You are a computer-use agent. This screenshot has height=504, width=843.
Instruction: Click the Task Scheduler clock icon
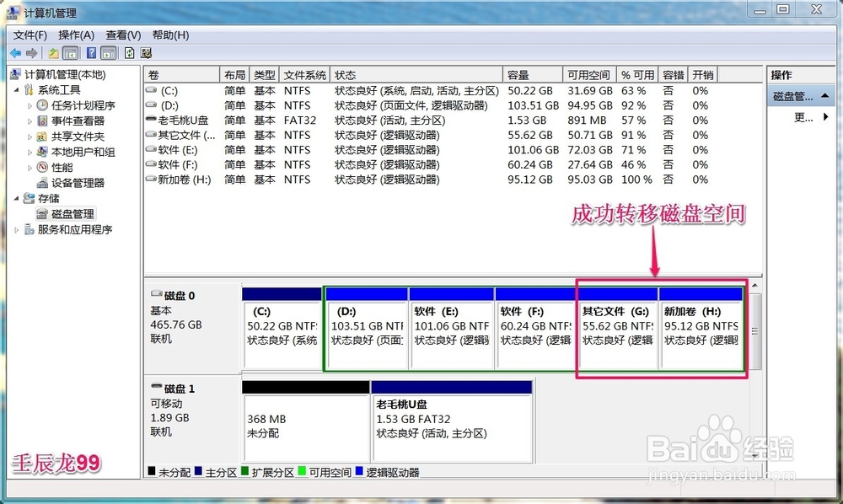[42, 105]
